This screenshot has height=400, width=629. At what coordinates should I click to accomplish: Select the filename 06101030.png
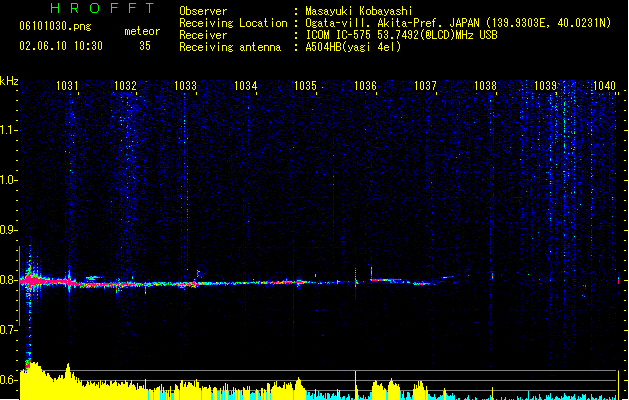click(55, 26)
